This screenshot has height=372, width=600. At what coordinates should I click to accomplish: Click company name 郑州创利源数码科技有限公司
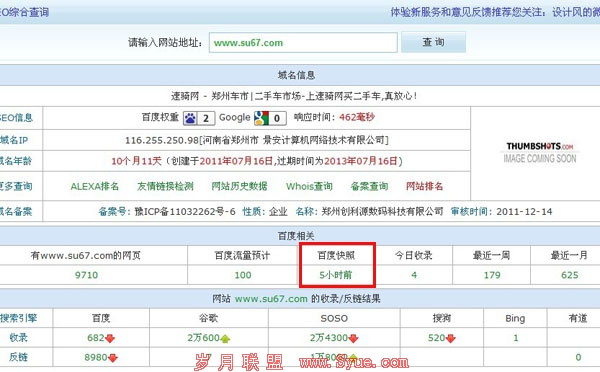point(382,212)
